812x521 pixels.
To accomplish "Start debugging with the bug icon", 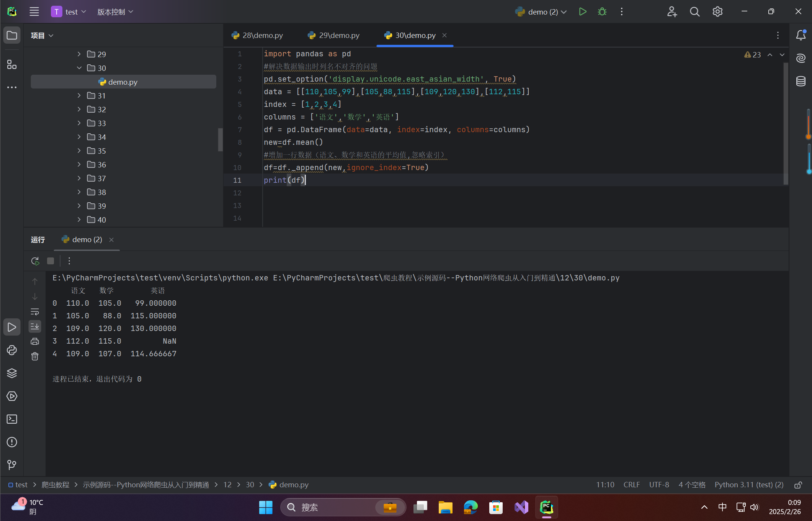I will (x=602, y=12).
